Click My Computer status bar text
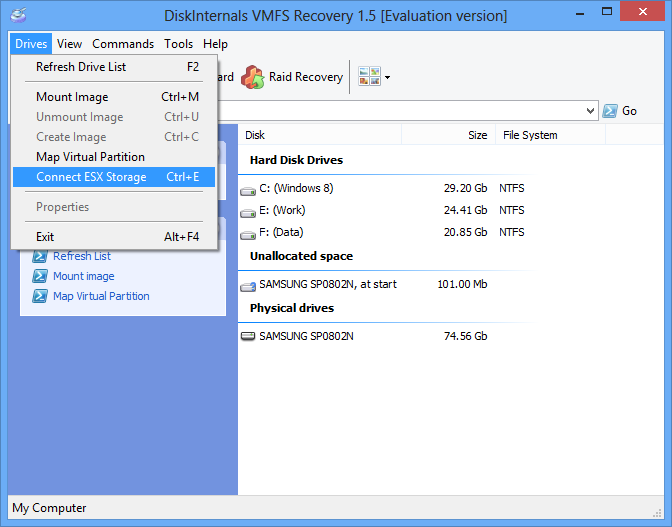This screenshot has width=672, height=527. [49, 508]
